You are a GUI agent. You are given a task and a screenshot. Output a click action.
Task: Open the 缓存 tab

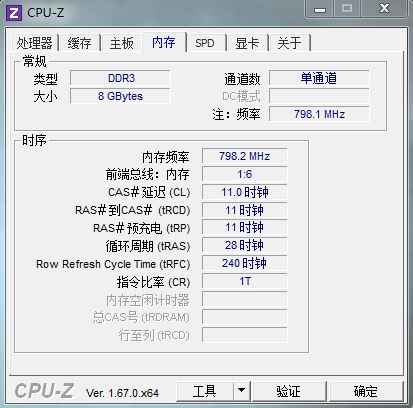click(79, 43)
